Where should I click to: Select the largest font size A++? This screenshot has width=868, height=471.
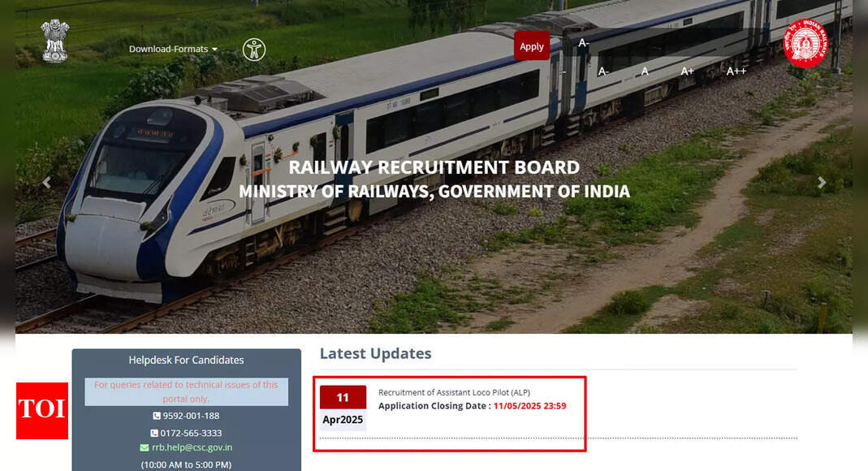736,71
